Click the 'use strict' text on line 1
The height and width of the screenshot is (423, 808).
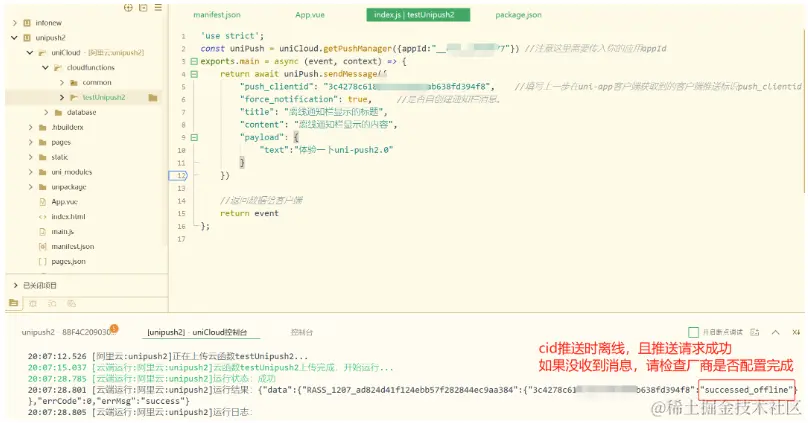click(x=232, y=36)
